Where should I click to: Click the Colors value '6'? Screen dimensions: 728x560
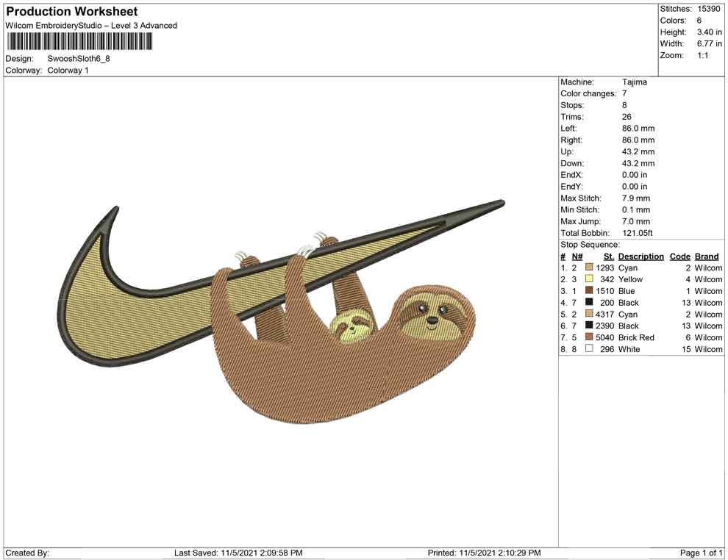click(699, 21)
